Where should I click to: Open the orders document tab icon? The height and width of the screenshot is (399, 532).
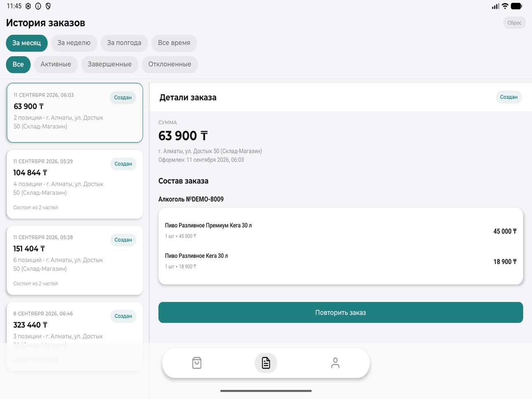click(x=266, y=363)
